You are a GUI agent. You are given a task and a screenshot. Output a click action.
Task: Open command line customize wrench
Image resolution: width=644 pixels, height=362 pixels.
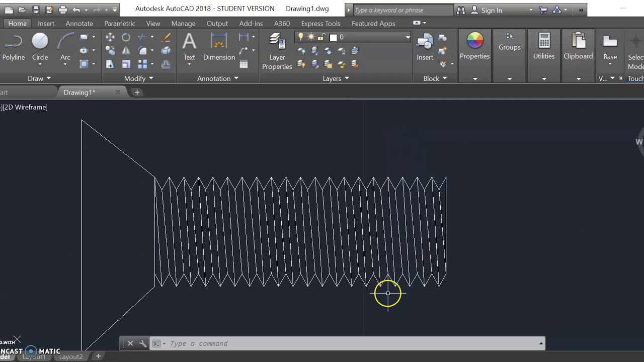click(x=143, y=343)
